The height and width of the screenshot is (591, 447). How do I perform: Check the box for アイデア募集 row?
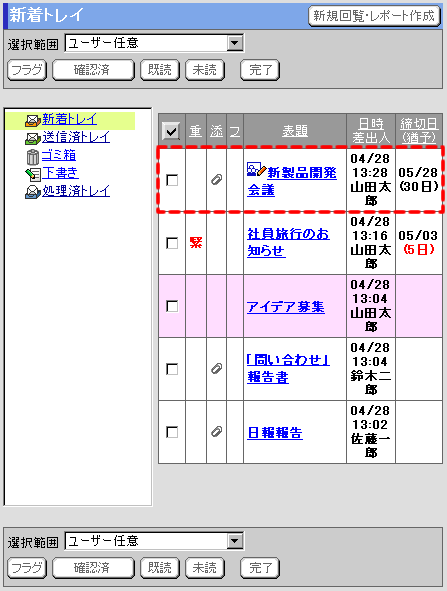point(172,306)
